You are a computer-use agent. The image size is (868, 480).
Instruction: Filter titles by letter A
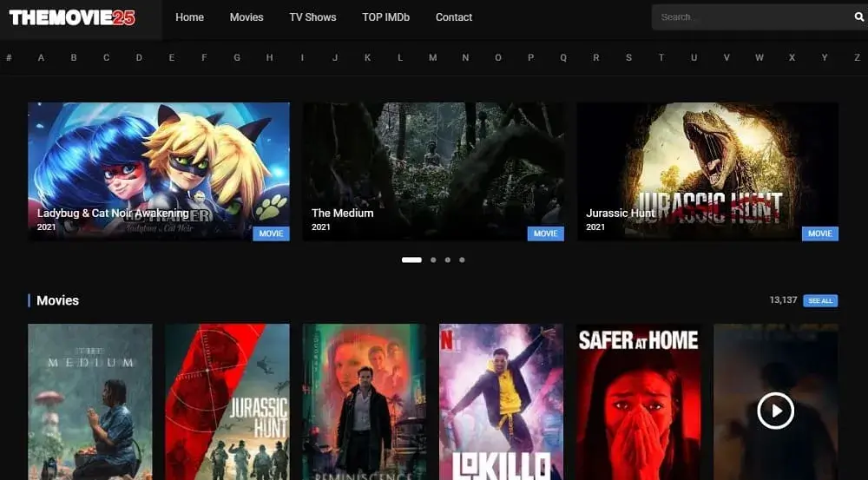coord(41,57)
